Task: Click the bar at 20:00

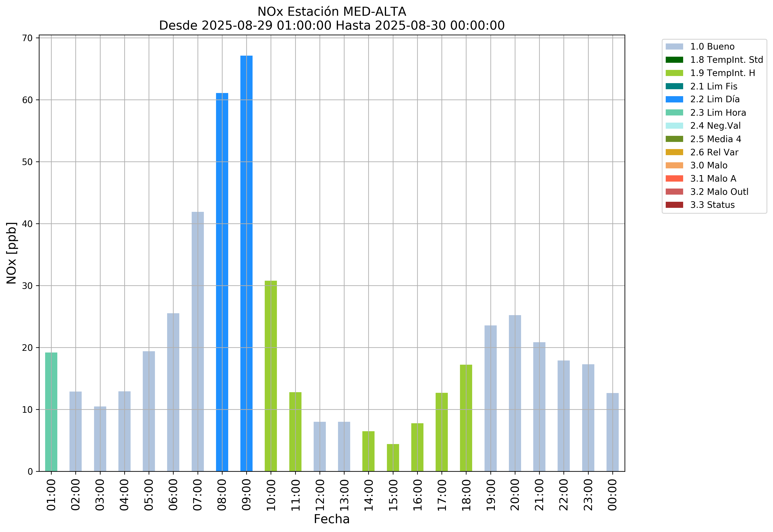Action: click(x=515, y=393)
